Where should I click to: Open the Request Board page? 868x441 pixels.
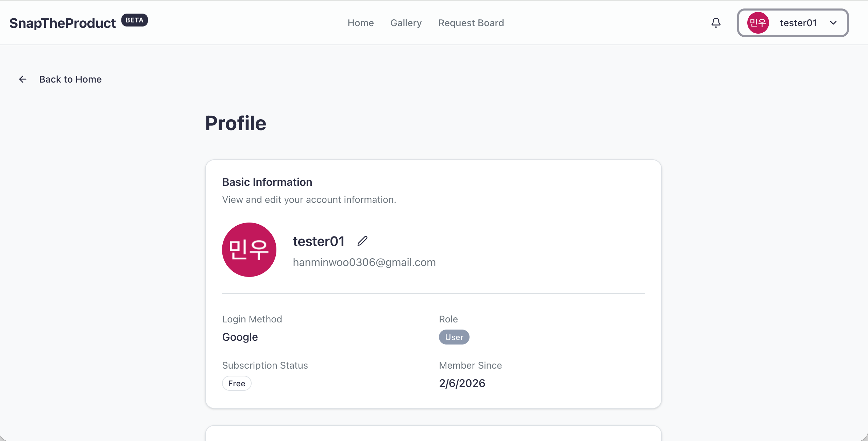[x=471, y=23]
